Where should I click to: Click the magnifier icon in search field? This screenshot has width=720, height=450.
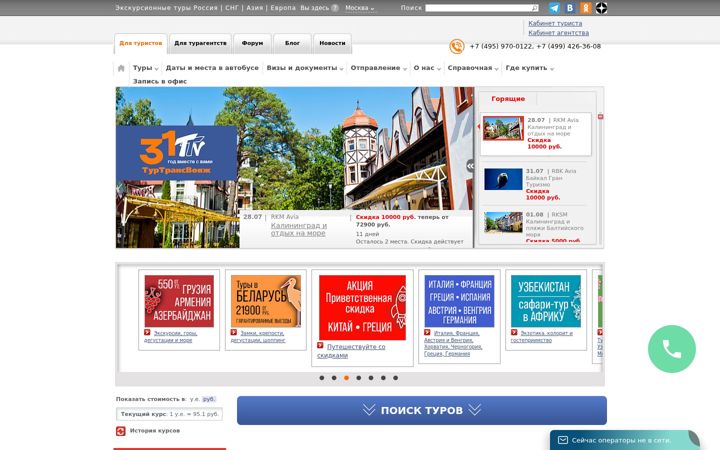[x=534, y=8]
